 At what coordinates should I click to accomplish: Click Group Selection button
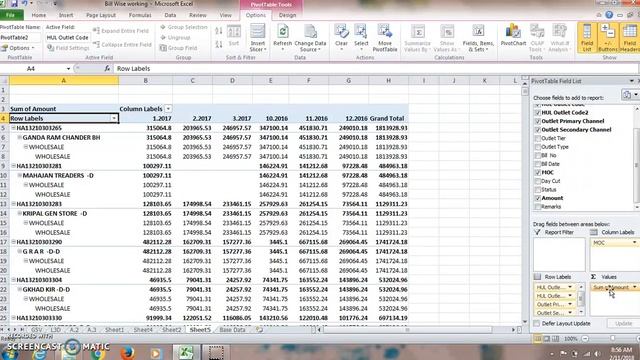click(x=184, y=27)
